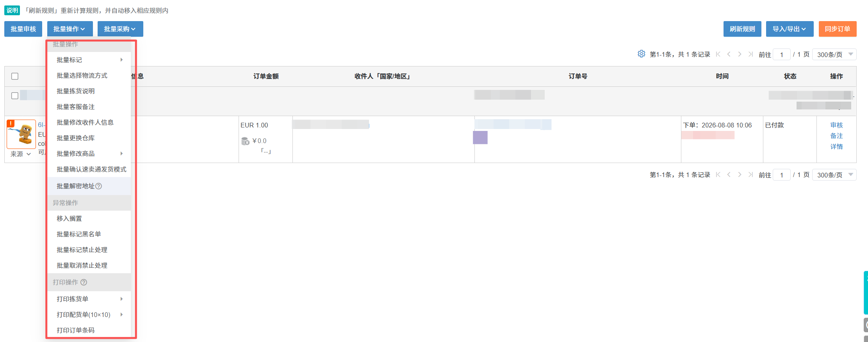Choose 批量修改收件人信息 from the menu

point(89,122)
